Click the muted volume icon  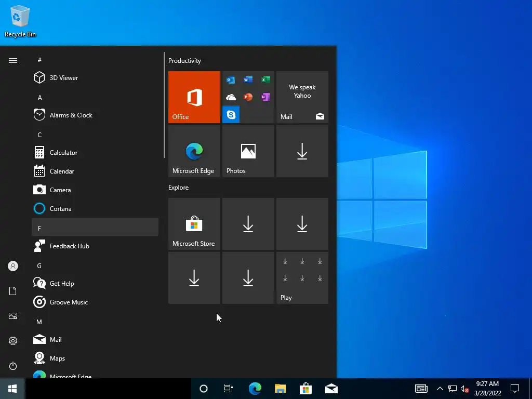(464, 389)
